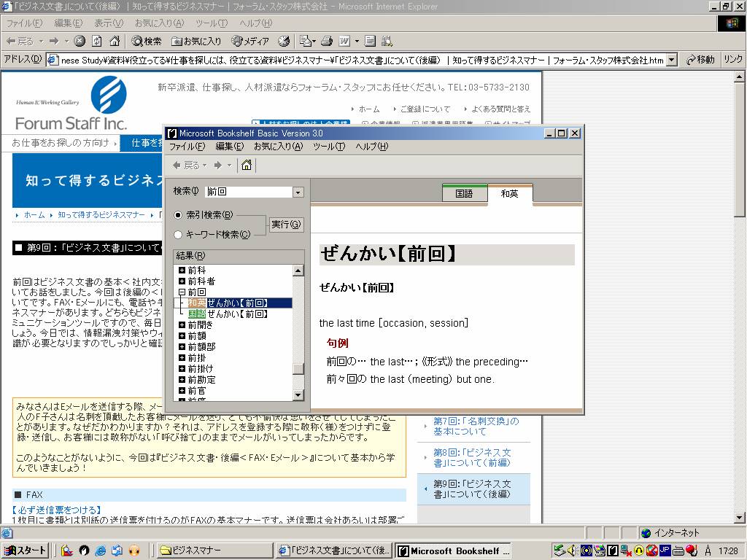Click the IE Mail icon

[305, 42]
